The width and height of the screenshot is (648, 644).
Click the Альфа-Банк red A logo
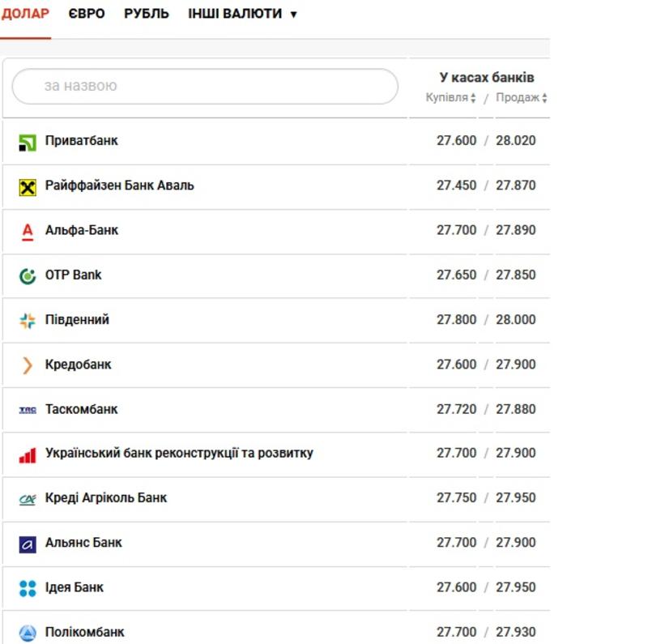coord(28,232)
